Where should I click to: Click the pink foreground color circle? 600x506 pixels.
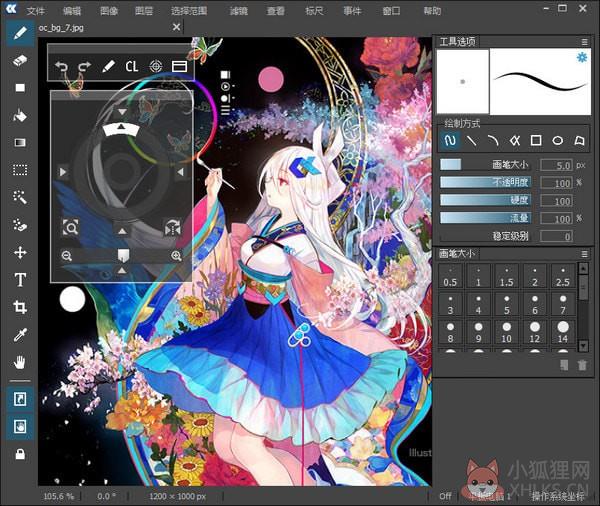(271, 79)
